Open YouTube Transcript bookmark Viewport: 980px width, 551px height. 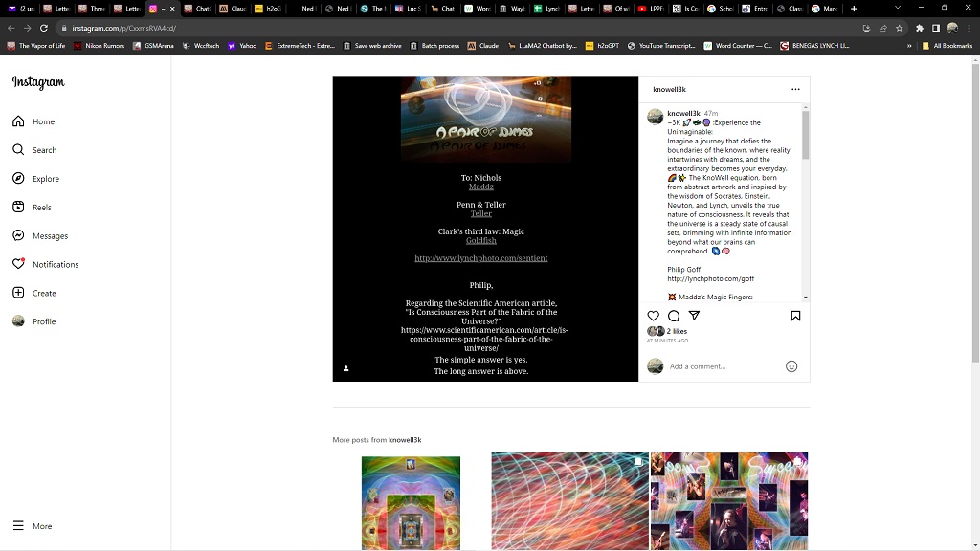661,46
